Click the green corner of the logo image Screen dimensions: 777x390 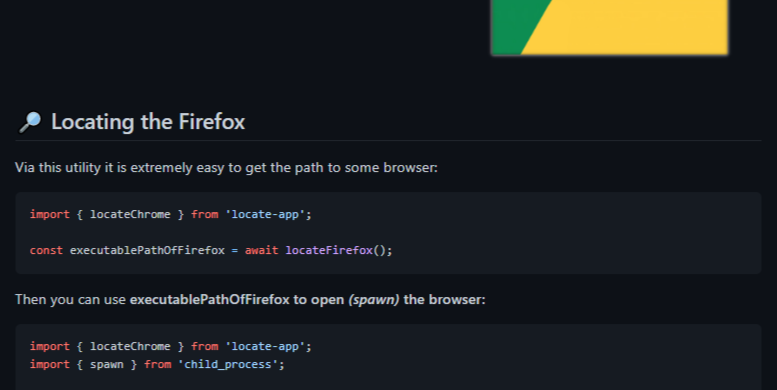(x=510, y=27)
